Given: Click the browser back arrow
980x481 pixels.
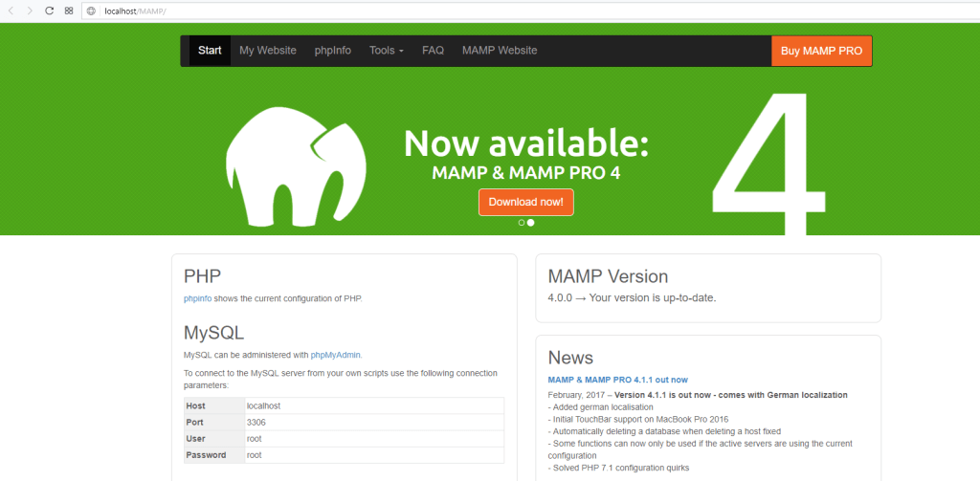Looking at the screenshot, I should pyautogui.click(x=11, y=11).
